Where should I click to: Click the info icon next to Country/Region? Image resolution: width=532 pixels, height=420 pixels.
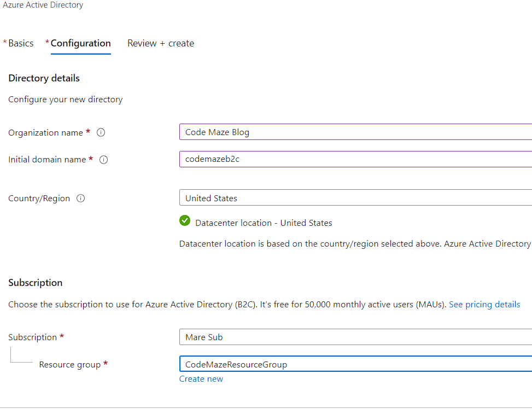point(81,199)
